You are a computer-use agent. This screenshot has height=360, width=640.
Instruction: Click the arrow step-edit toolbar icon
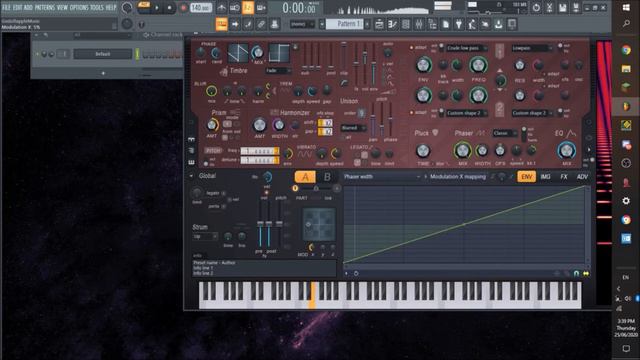235,24
